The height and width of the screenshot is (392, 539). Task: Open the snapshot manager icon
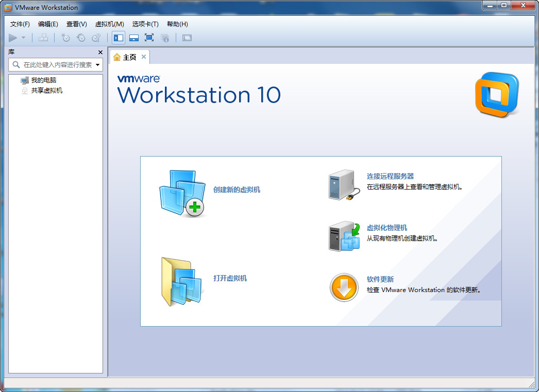coord(96,38)
